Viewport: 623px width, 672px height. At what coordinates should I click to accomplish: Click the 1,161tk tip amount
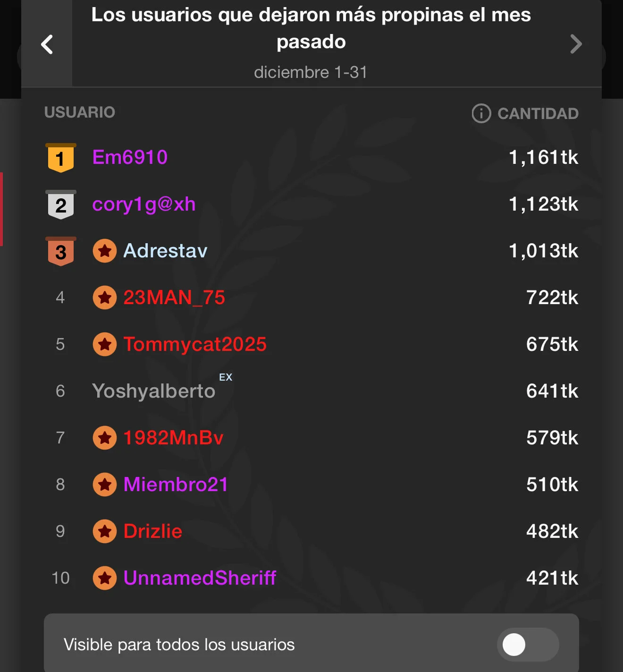(x=543, y=157)
